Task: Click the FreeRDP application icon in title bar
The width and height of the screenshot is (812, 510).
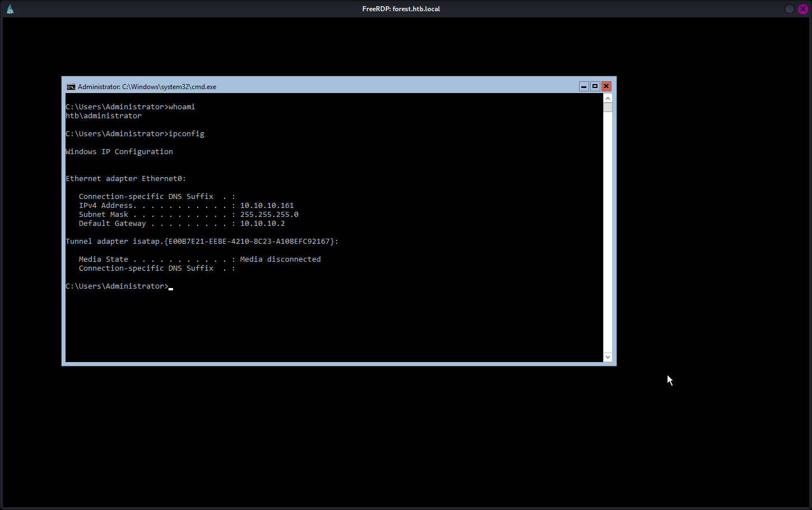Action: coord(10,9)
